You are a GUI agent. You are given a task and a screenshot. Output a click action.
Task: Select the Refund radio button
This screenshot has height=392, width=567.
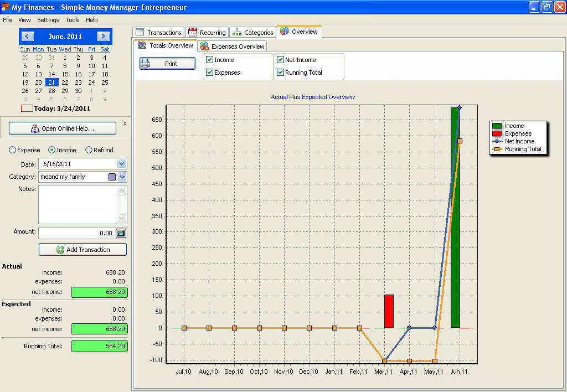tap(89, 149)
